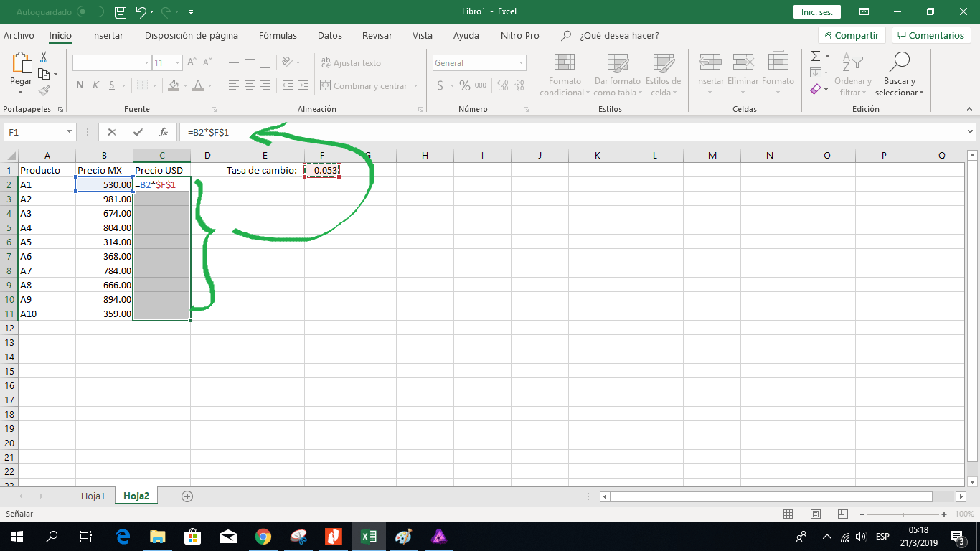Click the fill color bucket swatch
The height and width of the screenshot is (551, 980).
[173, 85]
